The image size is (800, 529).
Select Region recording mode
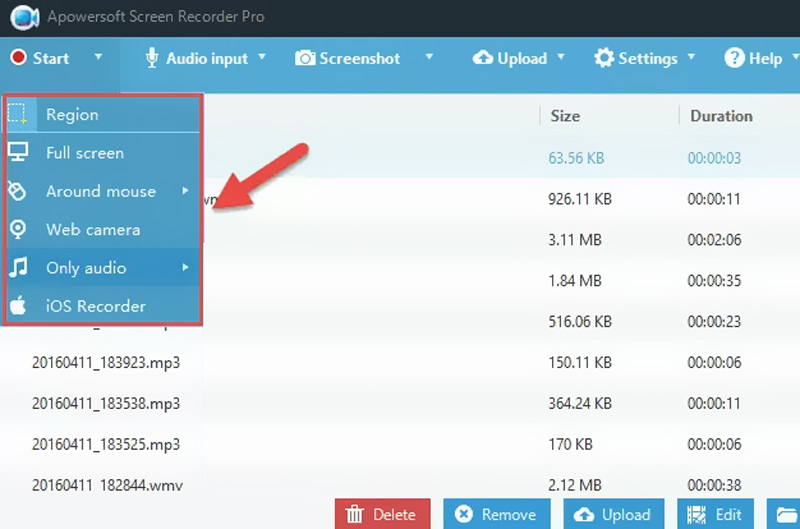[x=72, y=115]
